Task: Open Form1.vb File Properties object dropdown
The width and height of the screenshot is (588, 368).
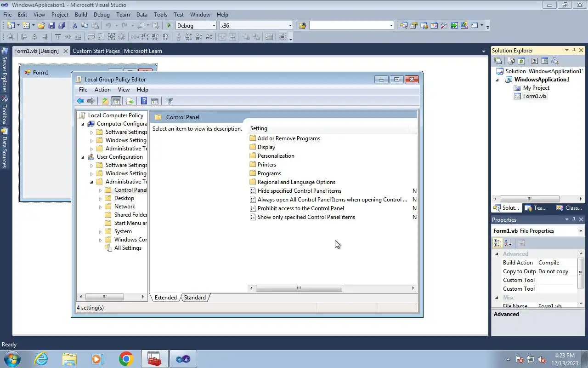Action: click(x=581, y=231)
